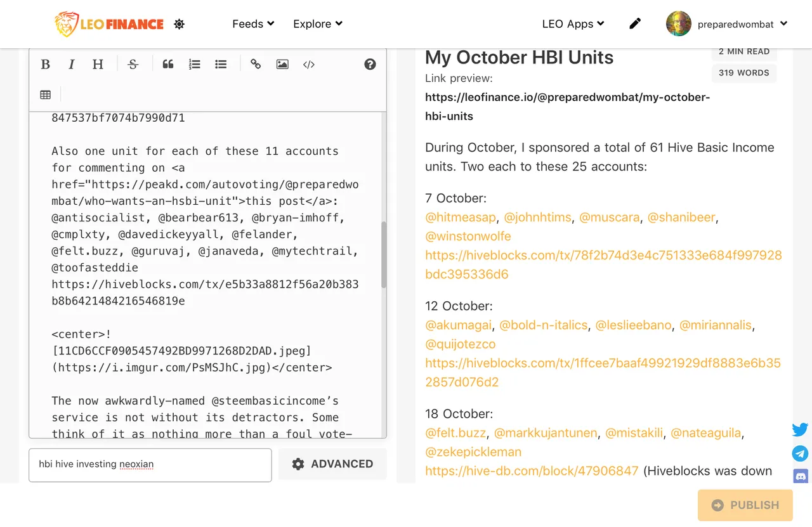The width and height of the screenshot is (812, 527).
Task: Click the preparedwombat profile avatar
Action: tap(678, 23)
